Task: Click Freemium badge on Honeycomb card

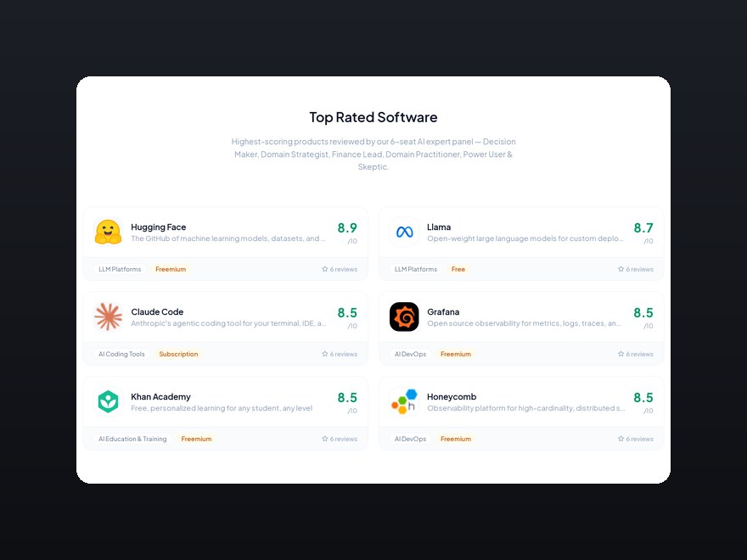Action: tap(456, 439)
